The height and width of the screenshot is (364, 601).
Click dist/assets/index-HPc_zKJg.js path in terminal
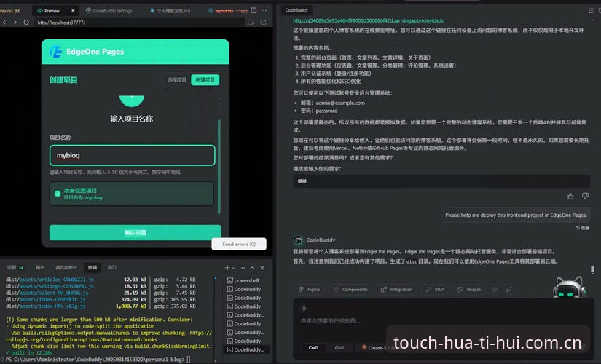(46, 306)
